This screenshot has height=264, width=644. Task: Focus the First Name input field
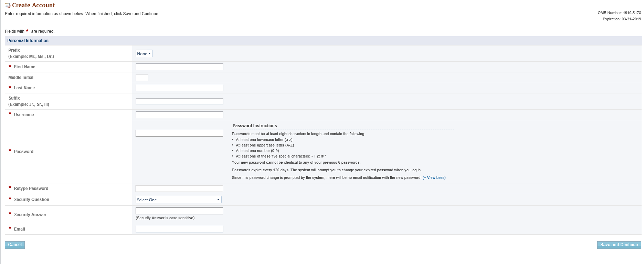pos(179,67)
